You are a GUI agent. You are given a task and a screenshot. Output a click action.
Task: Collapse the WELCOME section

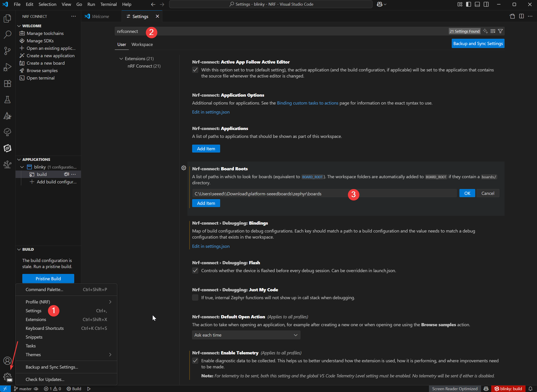click(x=19, y=26)
